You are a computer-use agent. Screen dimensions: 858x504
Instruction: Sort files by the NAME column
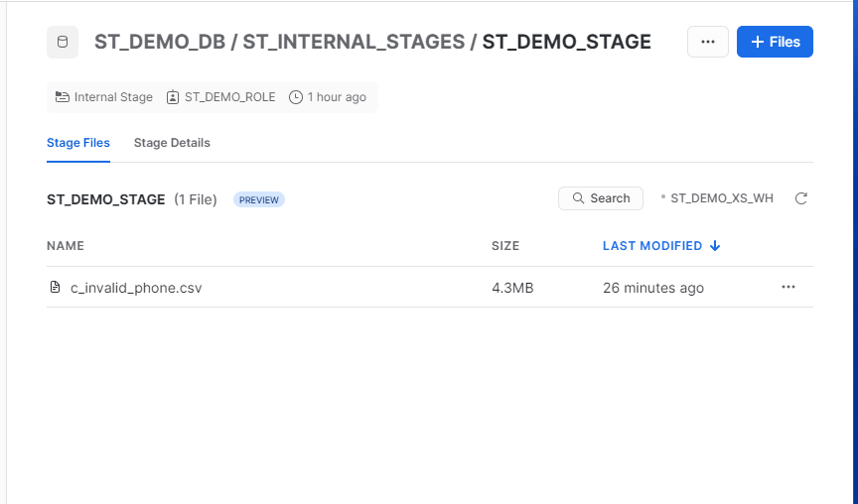click(66, 246)
